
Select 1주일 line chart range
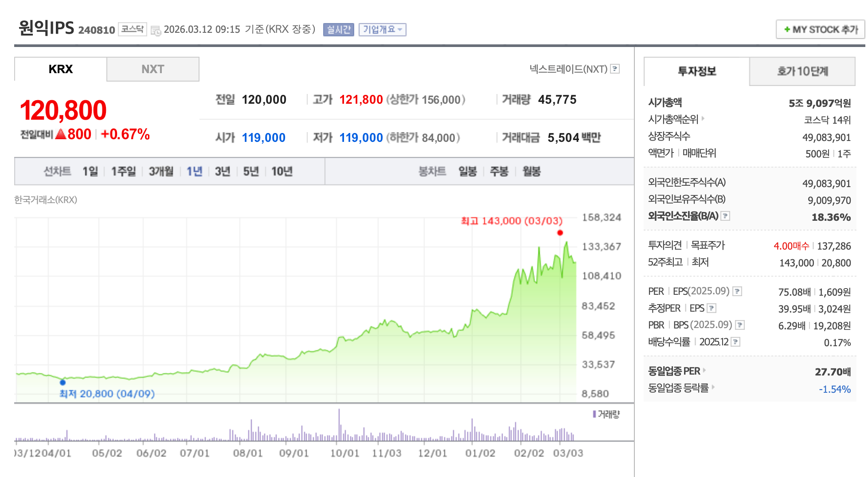(124, 172)
